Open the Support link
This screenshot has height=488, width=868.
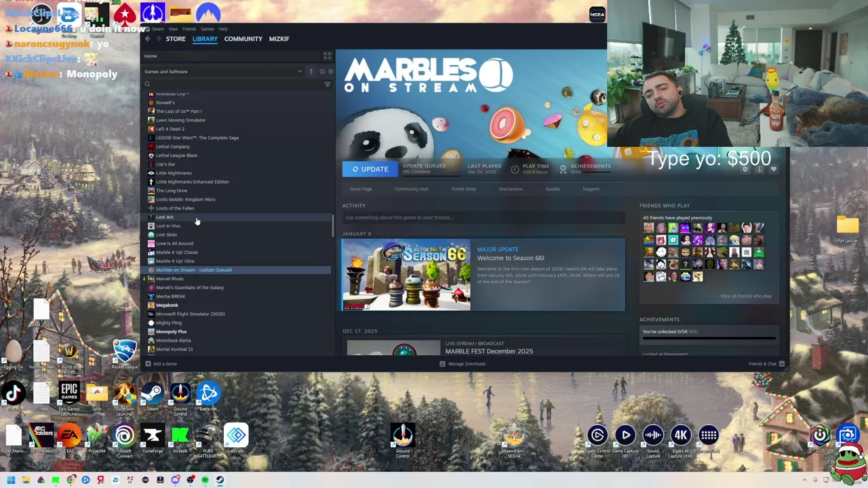(x=591, y=189)
